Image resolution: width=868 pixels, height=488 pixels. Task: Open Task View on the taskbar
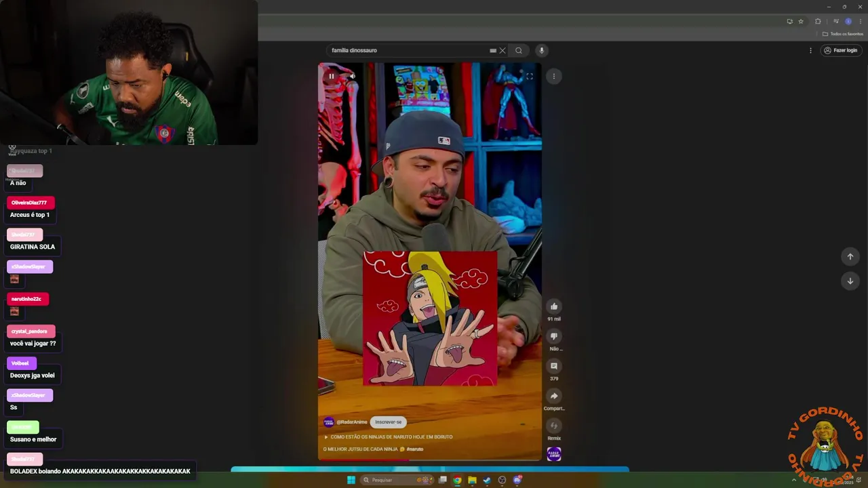pos(443,480)
